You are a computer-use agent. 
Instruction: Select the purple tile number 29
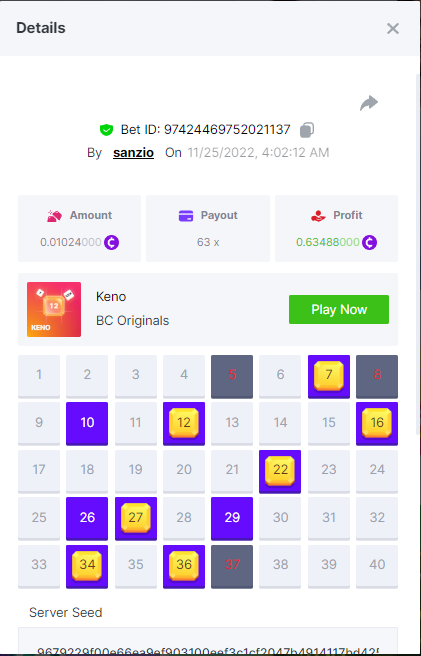click(232, 519)
